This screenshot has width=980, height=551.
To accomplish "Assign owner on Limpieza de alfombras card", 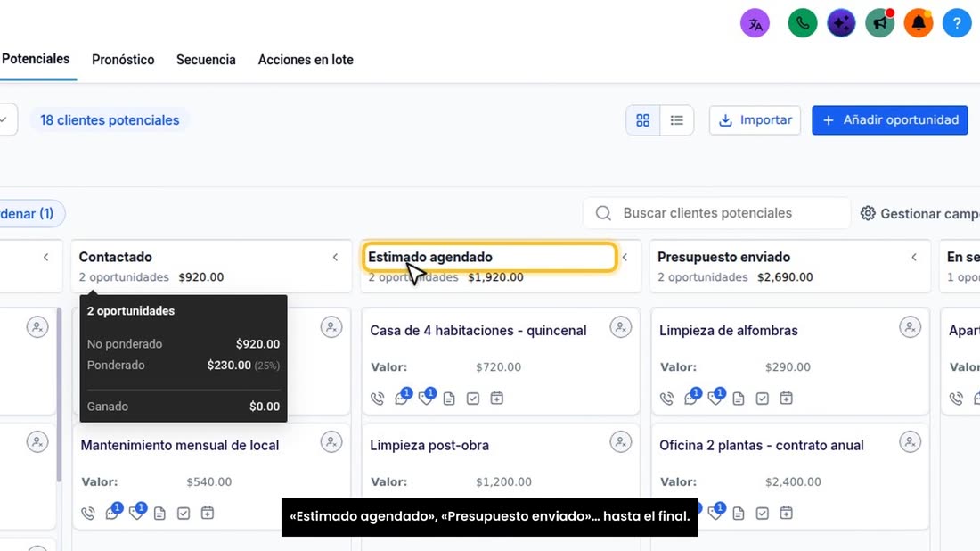I will [x=910, y=327].
